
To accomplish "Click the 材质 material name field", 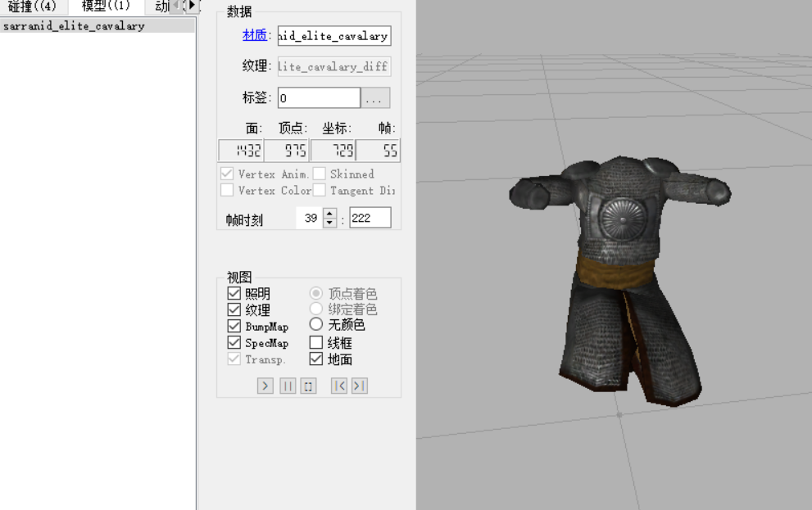I will 334,36.
